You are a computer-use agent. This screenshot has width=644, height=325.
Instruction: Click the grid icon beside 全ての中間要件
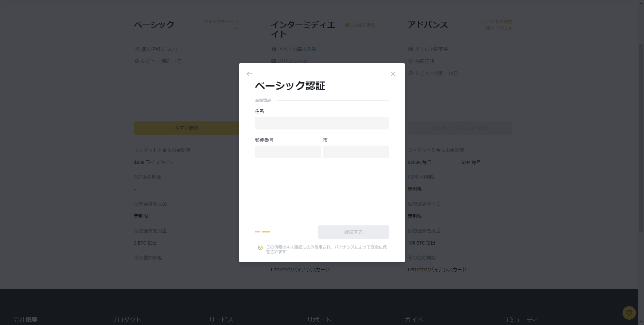coord(411,49)
